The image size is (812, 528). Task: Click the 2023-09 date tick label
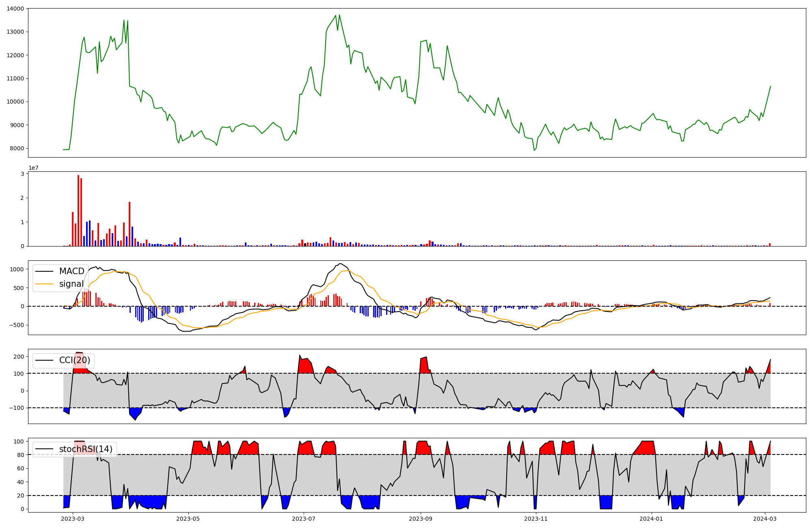pos(421,519)
